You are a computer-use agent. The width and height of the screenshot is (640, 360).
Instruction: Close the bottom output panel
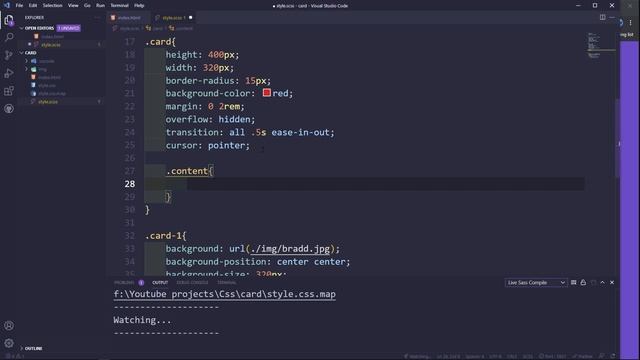tap(612, 282)
